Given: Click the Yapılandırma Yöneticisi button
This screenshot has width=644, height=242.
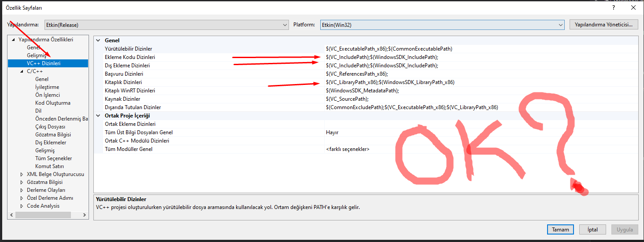Looking at the screenshot, I should (x=603, y=25).
